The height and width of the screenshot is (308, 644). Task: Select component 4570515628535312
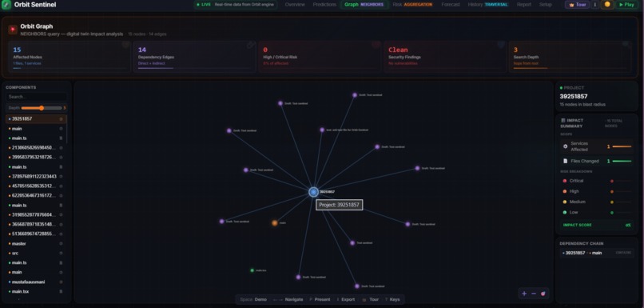click(x=36, y=186)
